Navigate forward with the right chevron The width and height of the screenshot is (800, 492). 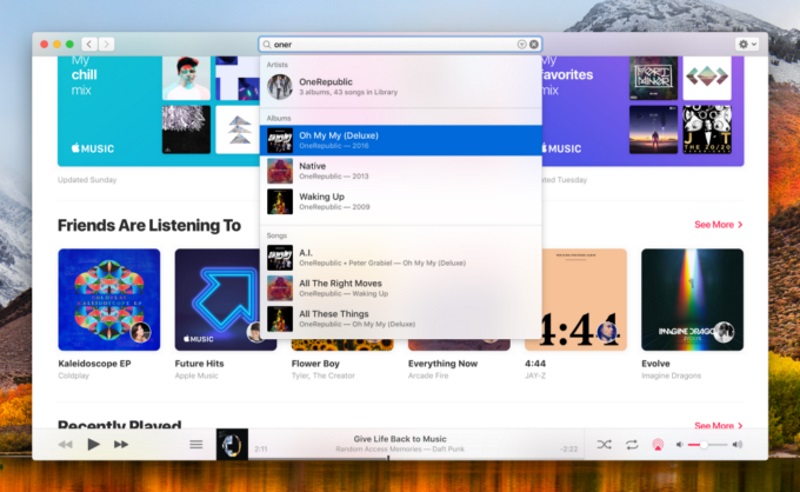tap(106, 44)
